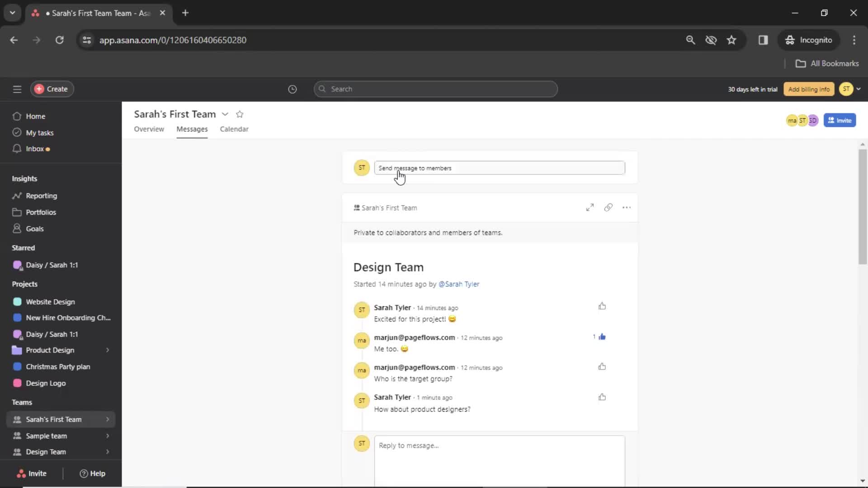This screenshot has height=488, width=868.
Task: Switch to the Calendar tab
Action: pyautogui.click(x=234, y=129)
